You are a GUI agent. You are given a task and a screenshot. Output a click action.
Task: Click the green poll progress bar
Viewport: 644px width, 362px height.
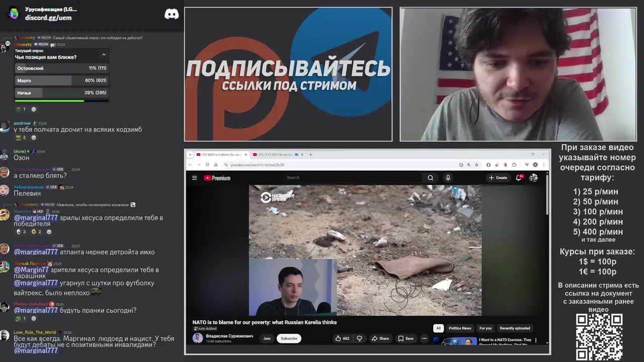tap(49, 101)
